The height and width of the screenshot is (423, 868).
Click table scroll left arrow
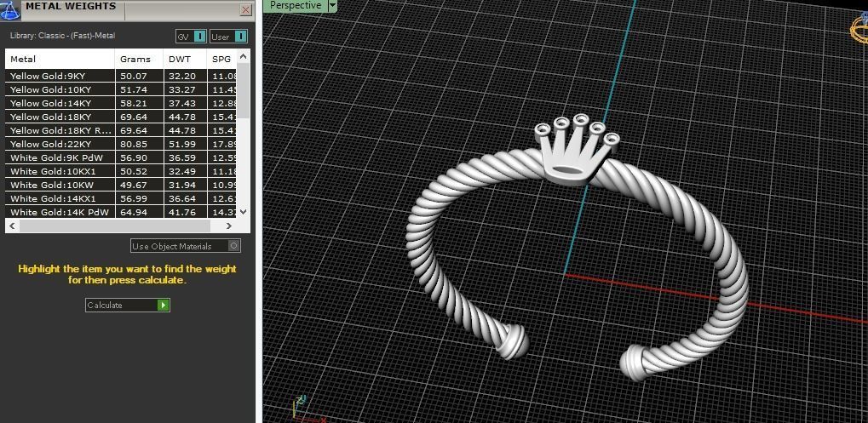[x=12, y=226]
